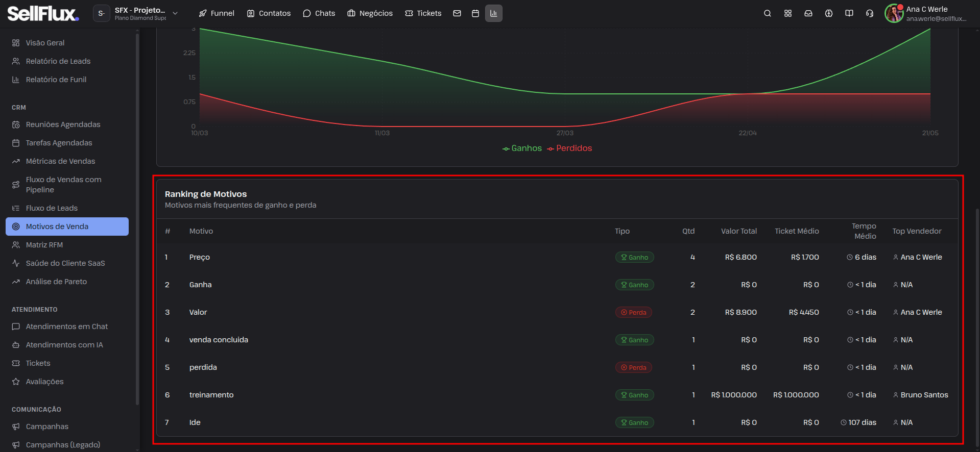Click the Top Vendedor column header
This screenshot has width=980, height=452.
coord(917,231)
